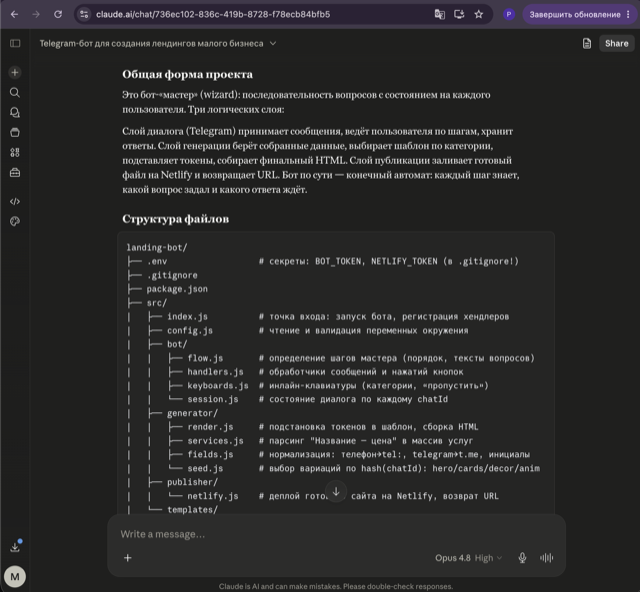This screenshot has height=592, width=640.
Task: Click services.js in the file tree
Action: (x=216, y=441)
